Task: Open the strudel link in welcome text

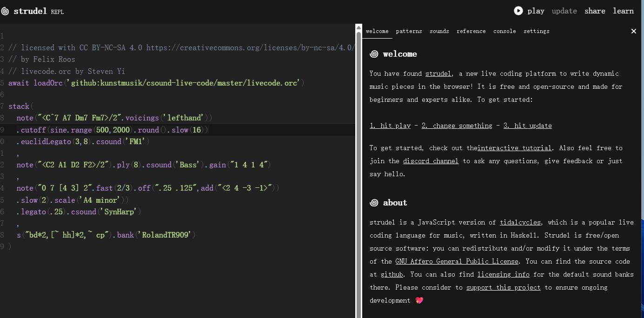Action: pos(438,73)
